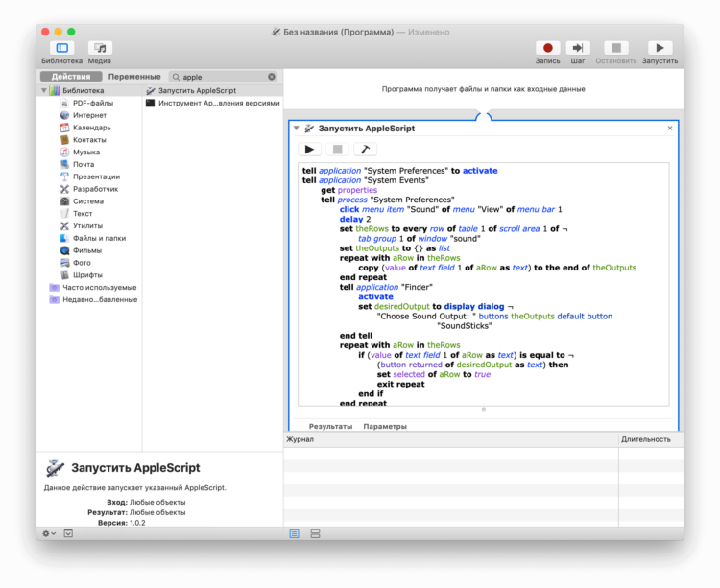Open Недавно...бавленные folder
This screenshot has height=588, width=720.
90,299
